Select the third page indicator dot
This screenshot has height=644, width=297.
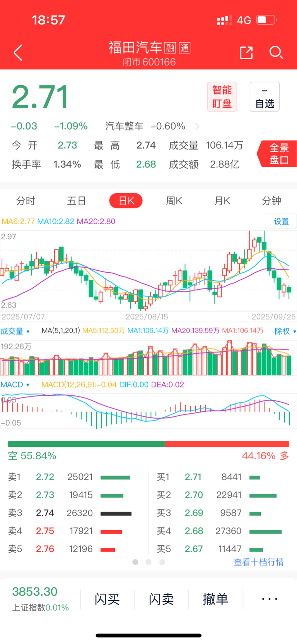click(162, 562)
